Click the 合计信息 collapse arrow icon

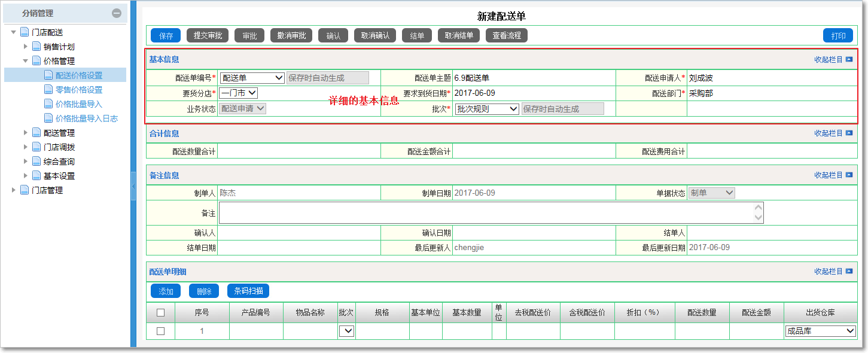point(849,133)
